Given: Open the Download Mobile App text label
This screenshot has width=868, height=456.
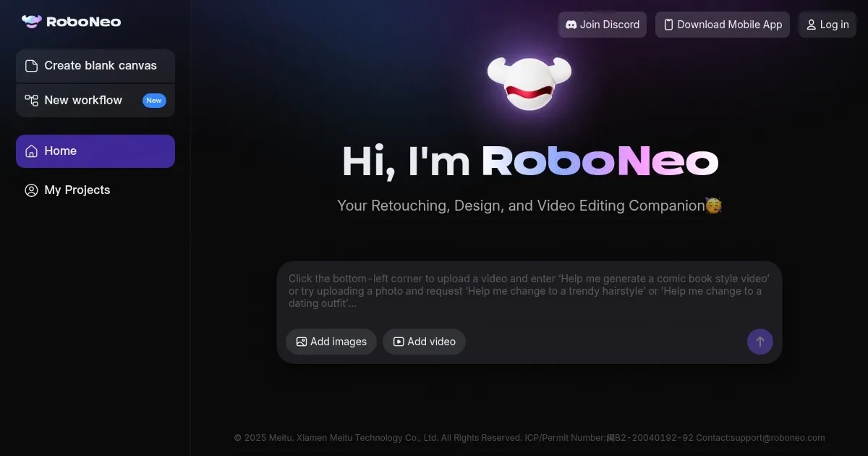Looking at the screenshot, I should coord(729,25).
